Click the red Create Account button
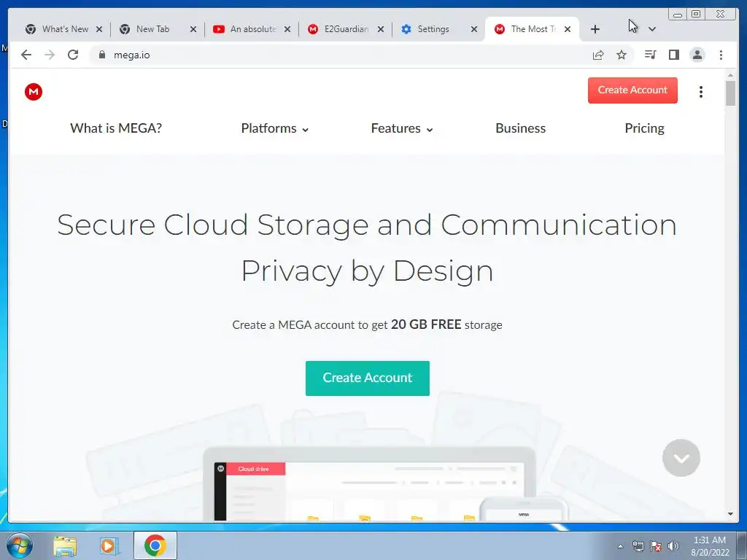The image size is (747, 560). pyautogui.click(x=632, y=90)
